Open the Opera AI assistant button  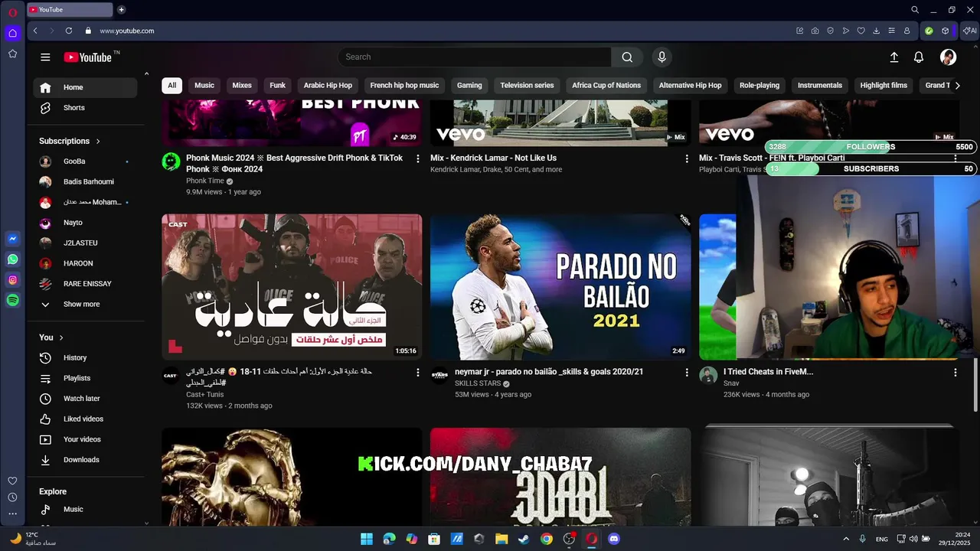coord(970,31)
